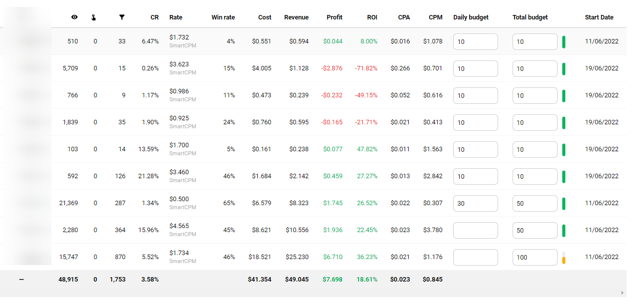Edit the daily budget field showing 30
The height and width of the screenshot is (305, 644).
(475, 203)
